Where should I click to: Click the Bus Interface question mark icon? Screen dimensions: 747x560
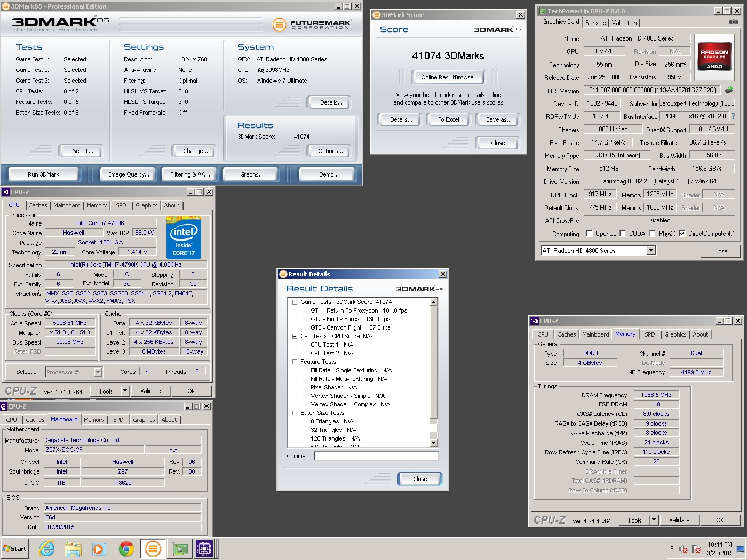[733, 116]
